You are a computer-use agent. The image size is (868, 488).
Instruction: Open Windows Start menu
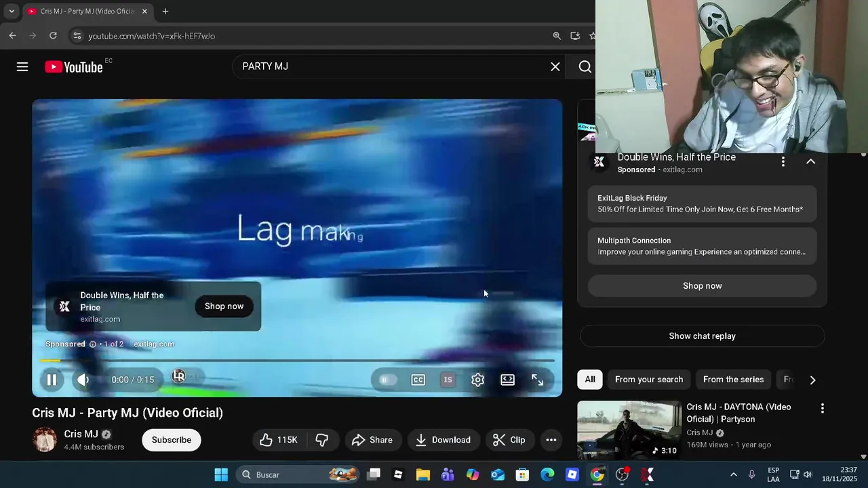(x=221, y=474)
